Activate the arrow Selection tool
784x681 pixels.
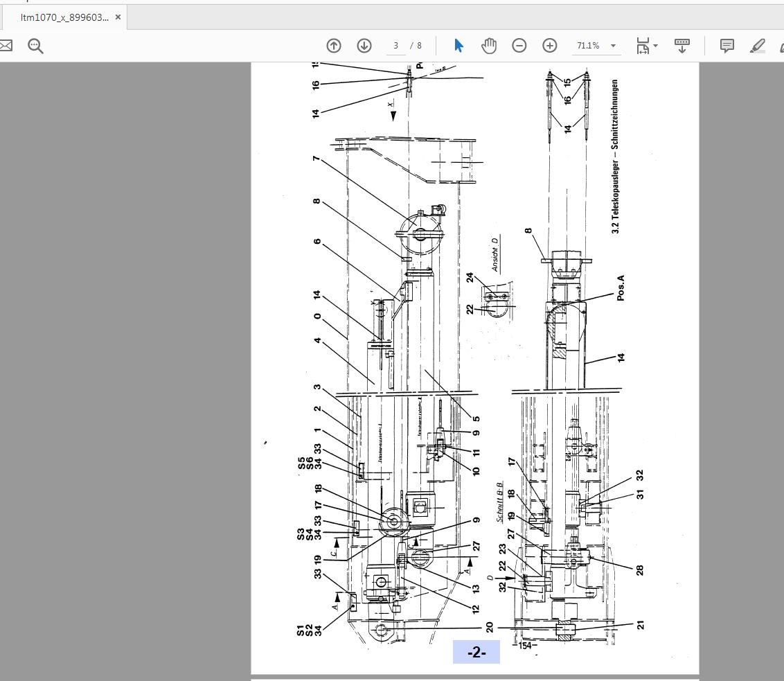(x=458, y=46)
